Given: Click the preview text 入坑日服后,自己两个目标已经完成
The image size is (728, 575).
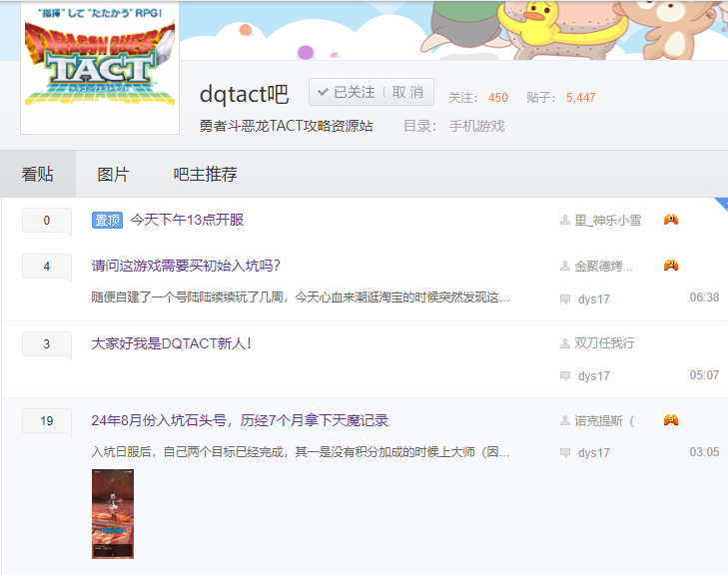Looking at the screenshot, I should [301, 451].
